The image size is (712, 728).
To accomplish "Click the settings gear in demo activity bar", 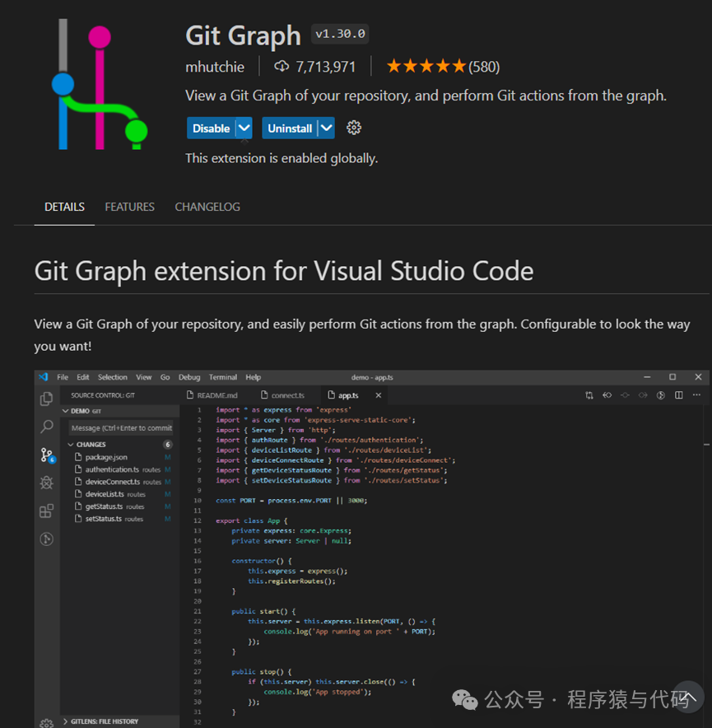I will (46, 722).
